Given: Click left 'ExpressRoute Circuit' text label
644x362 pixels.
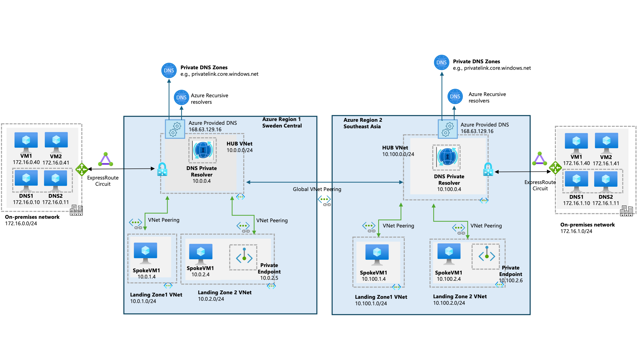Looking at the screenshot, I should click(103, 181).
